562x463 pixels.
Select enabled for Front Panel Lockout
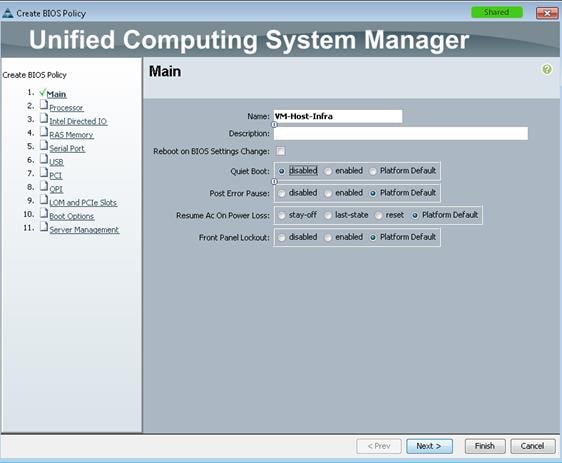(328, 238)
